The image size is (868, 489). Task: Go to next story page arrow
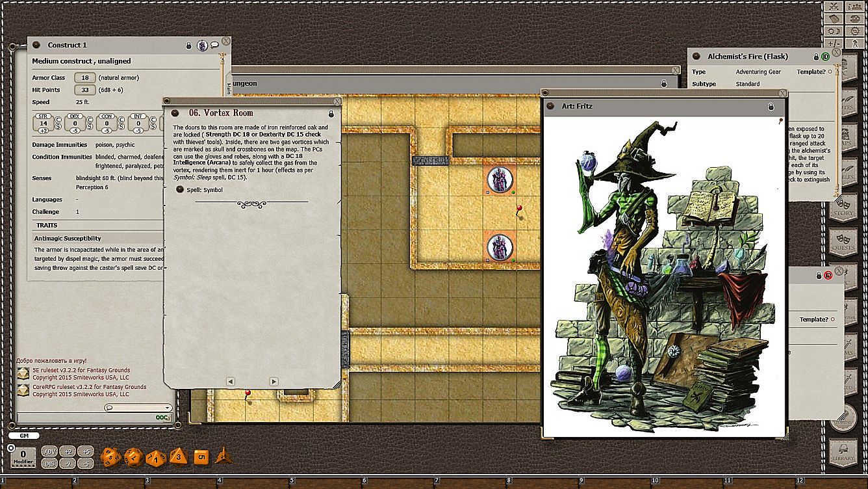[x=274, y=382]
